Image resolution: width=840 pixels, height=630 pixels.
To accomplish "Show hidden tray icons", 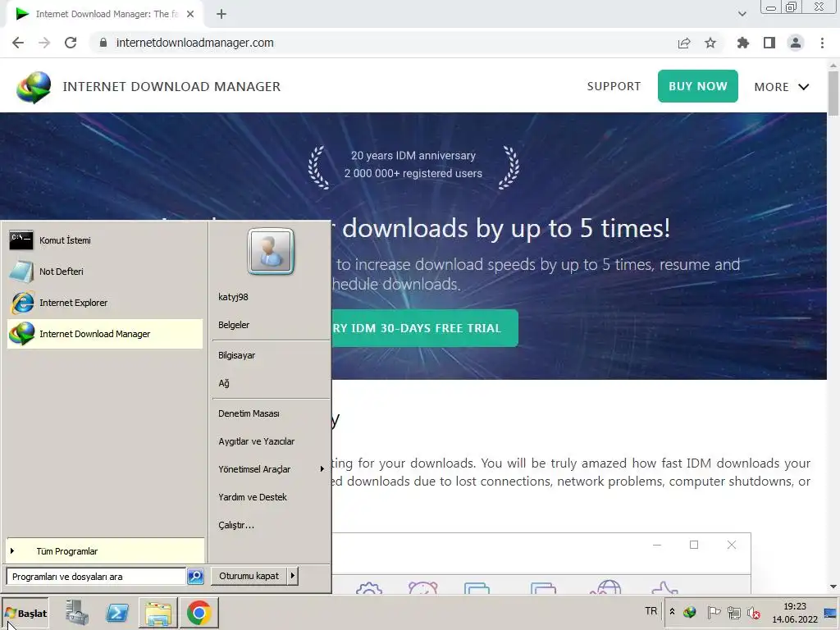I will click(x=673, y=612).
